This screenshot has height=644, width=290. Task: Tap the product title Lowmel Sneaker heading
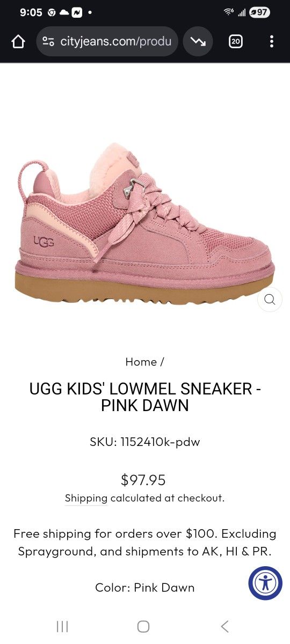pyautogui.click(x=145, y=397)
